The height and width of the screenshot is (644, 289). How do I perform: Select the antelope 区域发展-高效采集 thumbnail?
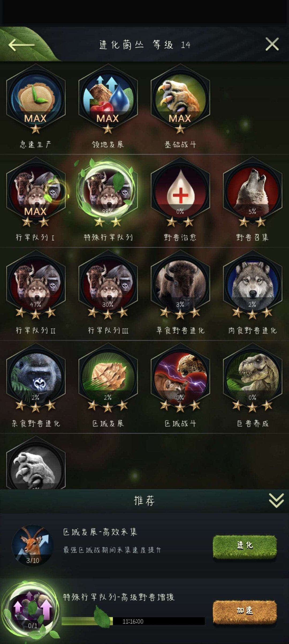tap(32, 545)
